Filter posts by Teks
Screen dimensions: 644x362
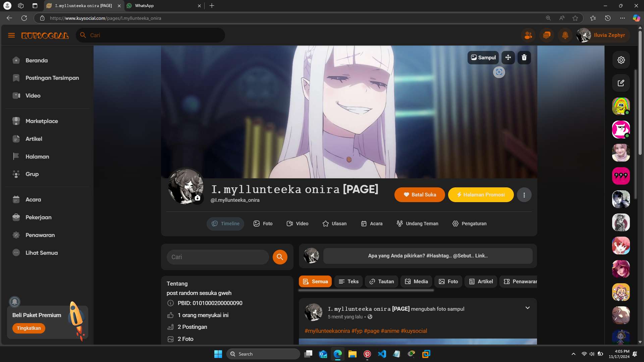click(349, 282)
